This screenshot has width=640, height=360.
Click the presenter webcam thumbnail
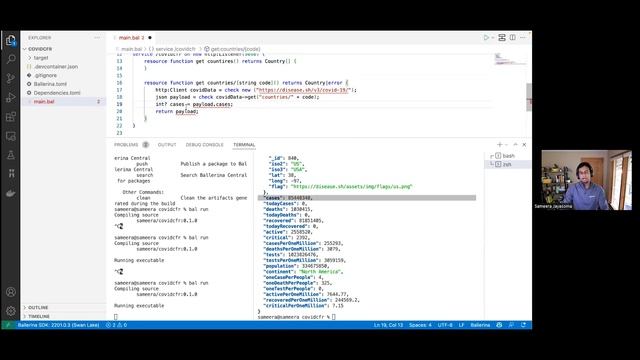pyautogui.click(x=587, y=180)
